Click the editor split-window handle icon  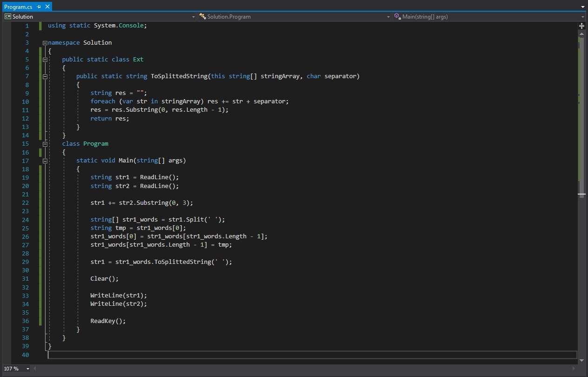click(x=581, y=26)
